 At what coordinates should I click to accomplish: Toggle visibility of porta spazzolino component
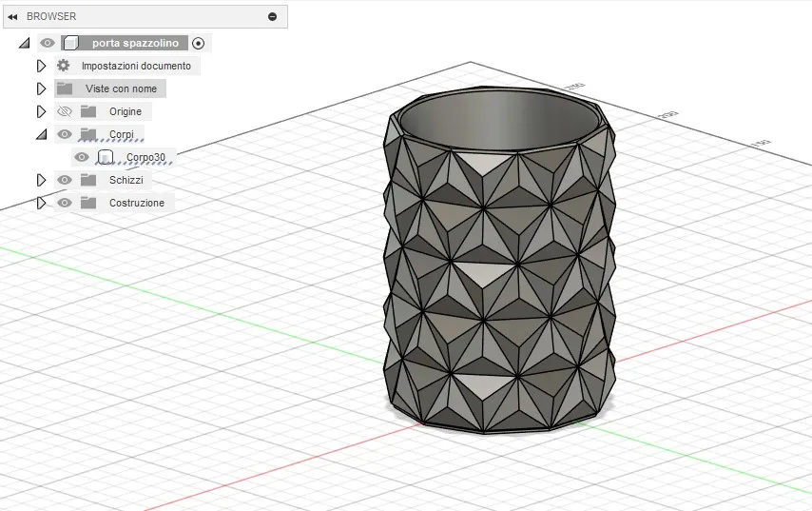[x=48, y=43]
